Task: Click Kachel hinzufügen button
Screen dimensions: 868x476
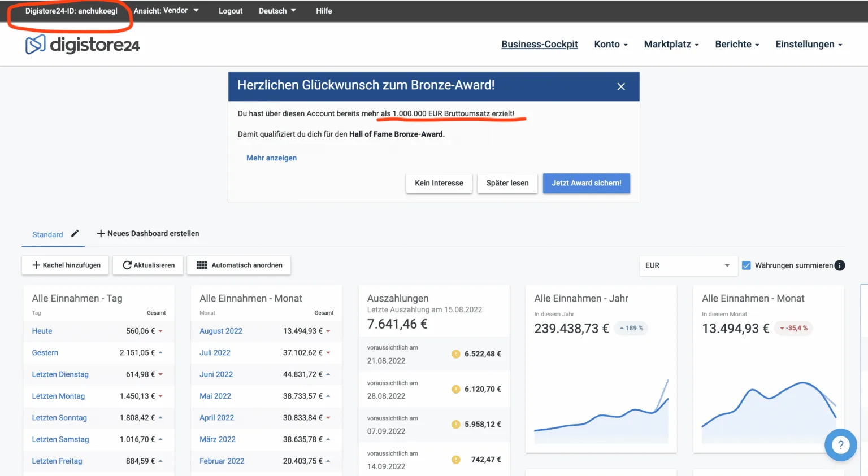Action: click(65, 265)
